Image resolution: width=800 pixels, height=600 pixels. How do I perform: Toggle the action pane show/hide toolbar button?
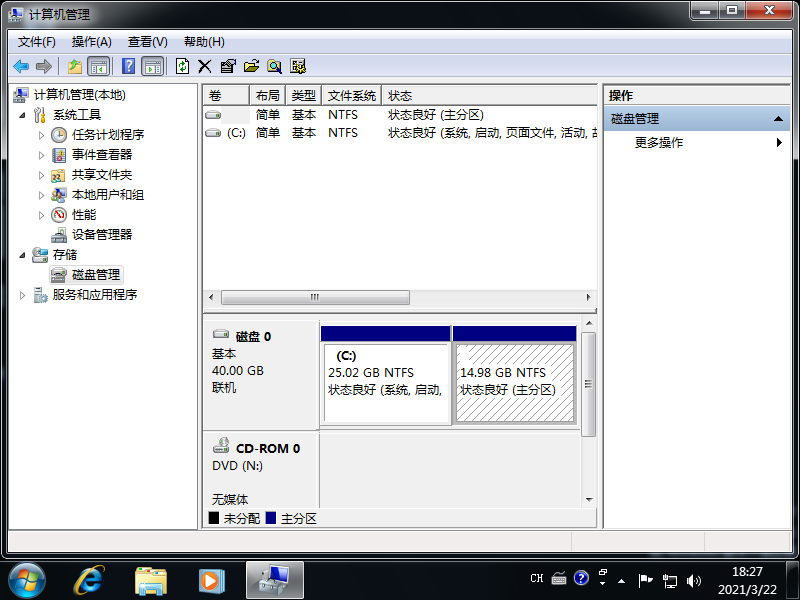(x=152, y=66)
